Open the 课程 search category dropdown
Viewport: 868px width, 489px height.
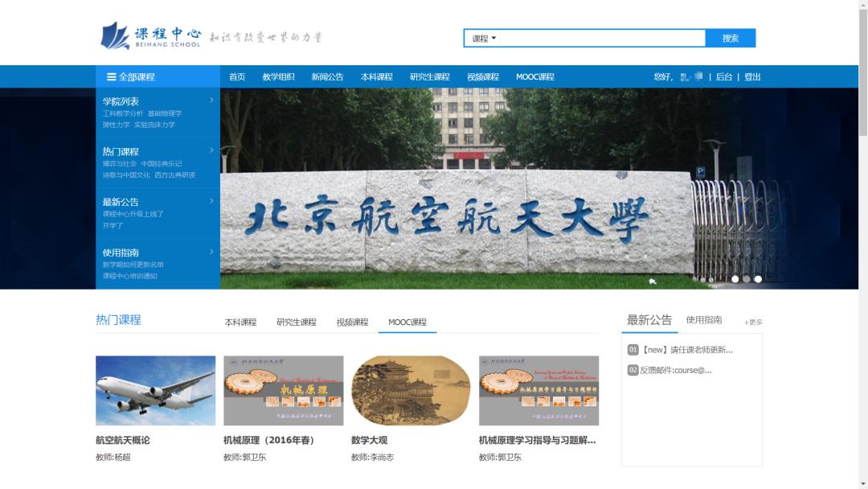pos(482,37)
